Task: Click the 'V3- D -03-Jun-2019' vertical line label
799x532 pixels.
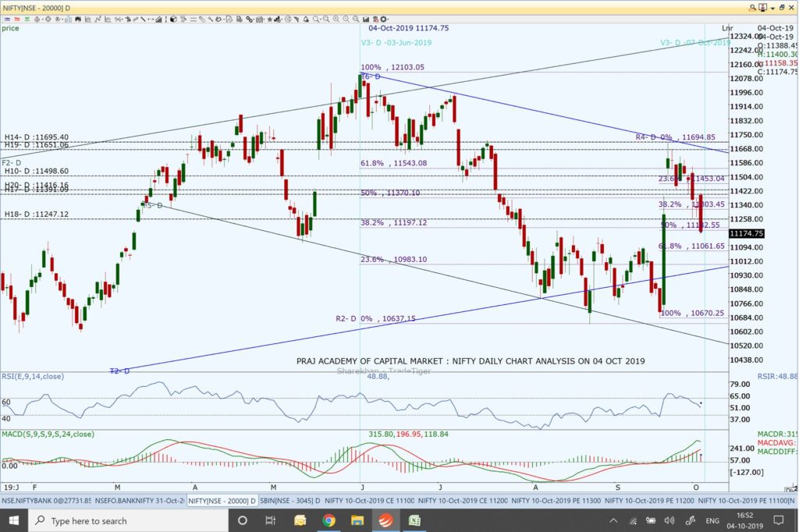Action: coord(396,43)
